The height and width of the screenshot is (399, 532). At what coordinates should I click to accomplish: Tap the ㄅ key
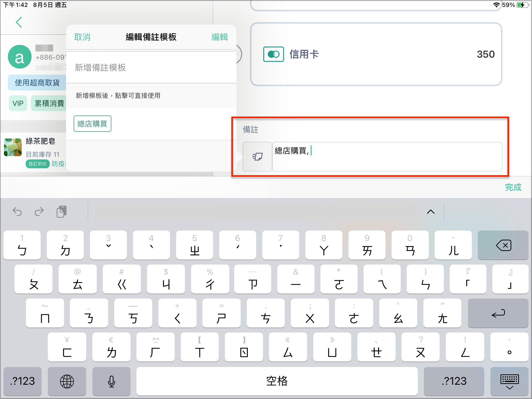[22, 245]
